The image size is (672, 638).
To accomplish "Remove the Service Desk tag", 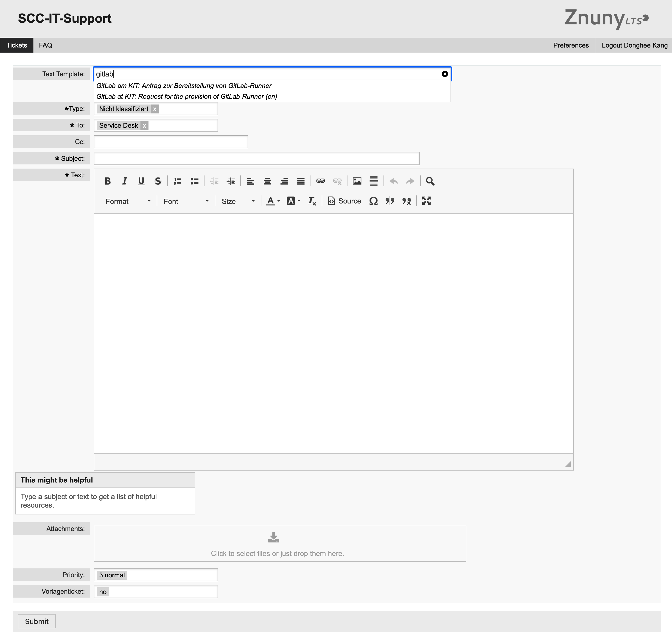I will coord(144,126).
